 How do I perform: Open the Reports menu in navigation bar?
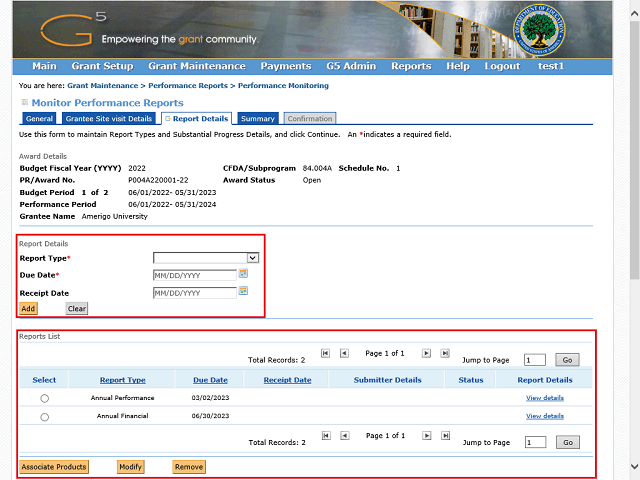pos(411,66)
